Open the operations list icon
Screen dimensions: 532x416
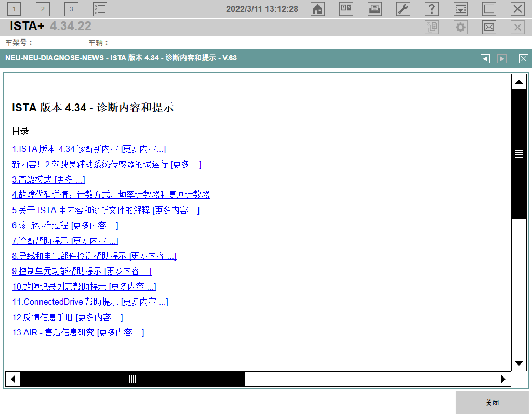coord(100,9)
